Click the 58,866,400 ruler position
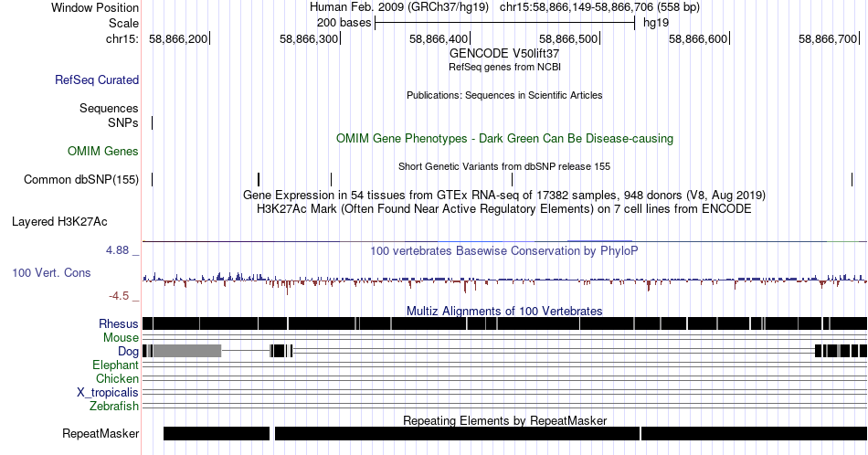The height and width of the screenshot is (455, 868). [439, 38]
